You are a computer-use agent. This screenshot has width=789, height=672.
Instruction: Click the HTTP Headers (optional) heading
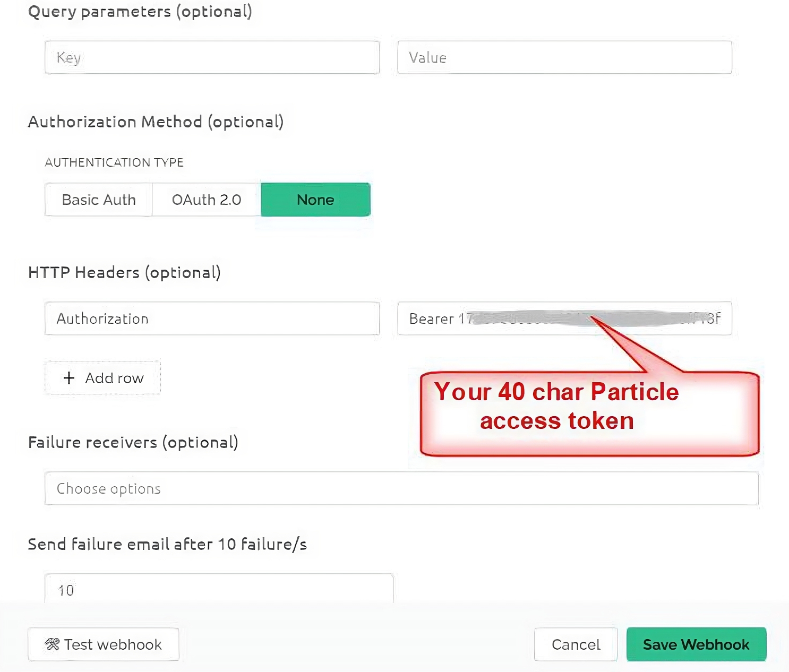(x=124, y=272)
